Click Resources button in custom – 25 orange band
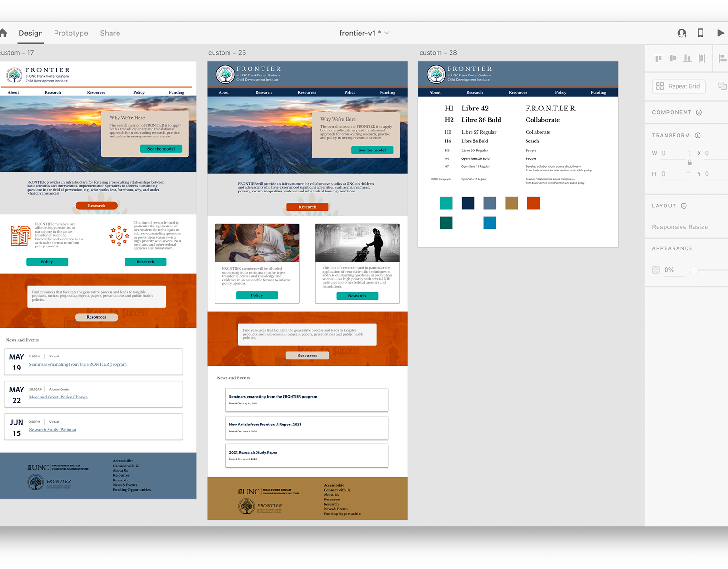Screen dimensions: 728x569 307,356
